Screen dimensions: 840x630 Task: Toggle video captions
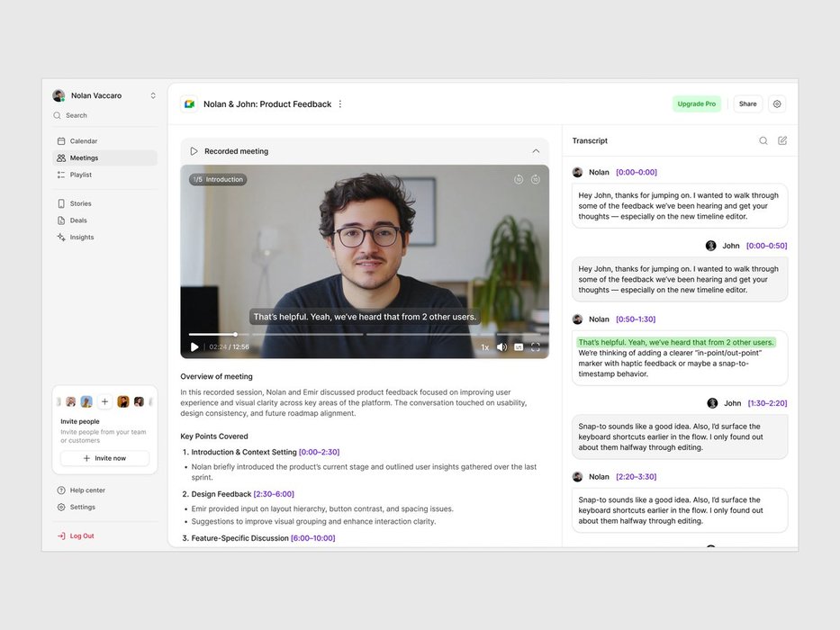(519, 347)
